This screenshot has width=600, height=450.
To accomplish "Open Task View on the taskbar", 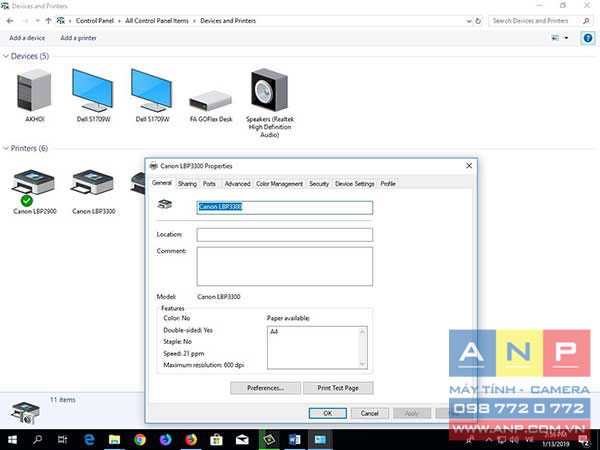I will pos(63,440).
